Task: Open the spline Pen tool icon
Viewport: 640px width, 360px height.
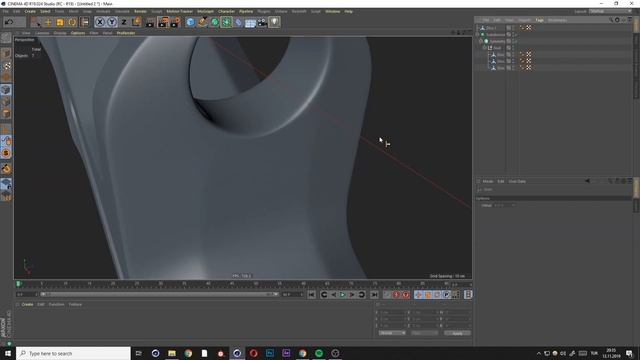Action: [x=202, y=22]
